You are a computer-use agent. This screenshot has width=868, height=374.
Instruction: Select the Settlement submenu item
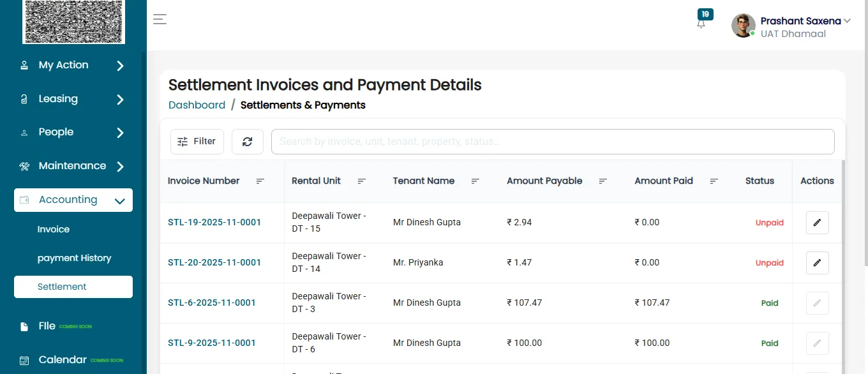[x=73, y=287]
